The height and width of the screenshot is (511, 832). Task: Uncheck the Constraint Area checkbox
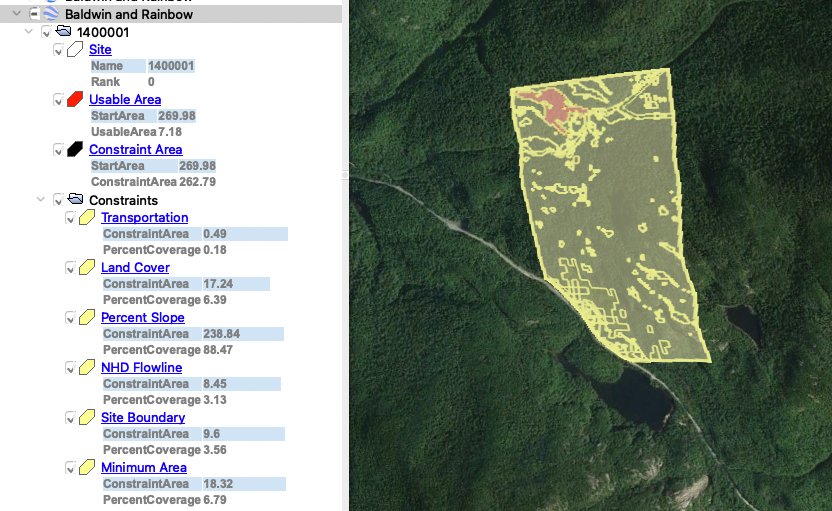59,150
